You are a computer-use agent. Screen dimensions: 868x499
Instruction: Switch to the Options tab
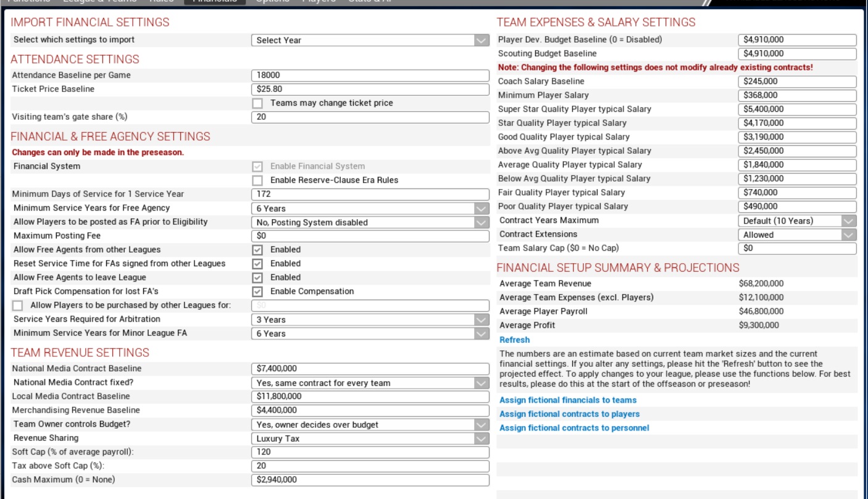pyautogui.click(x=272, y=2)
